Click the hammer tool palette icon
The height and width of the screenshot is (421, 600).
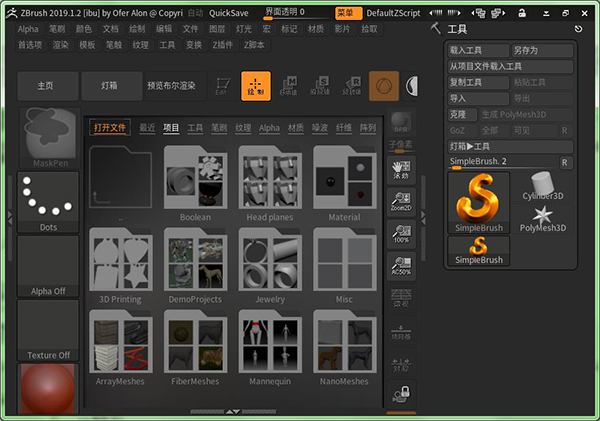(435, 28)
